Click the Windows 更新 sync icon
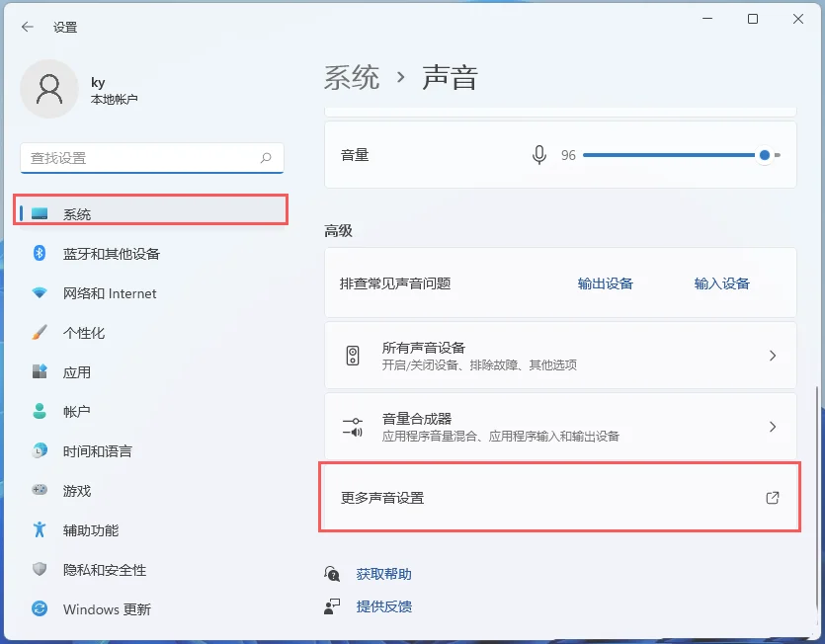 pyautogui.click(x=40, y=608)
